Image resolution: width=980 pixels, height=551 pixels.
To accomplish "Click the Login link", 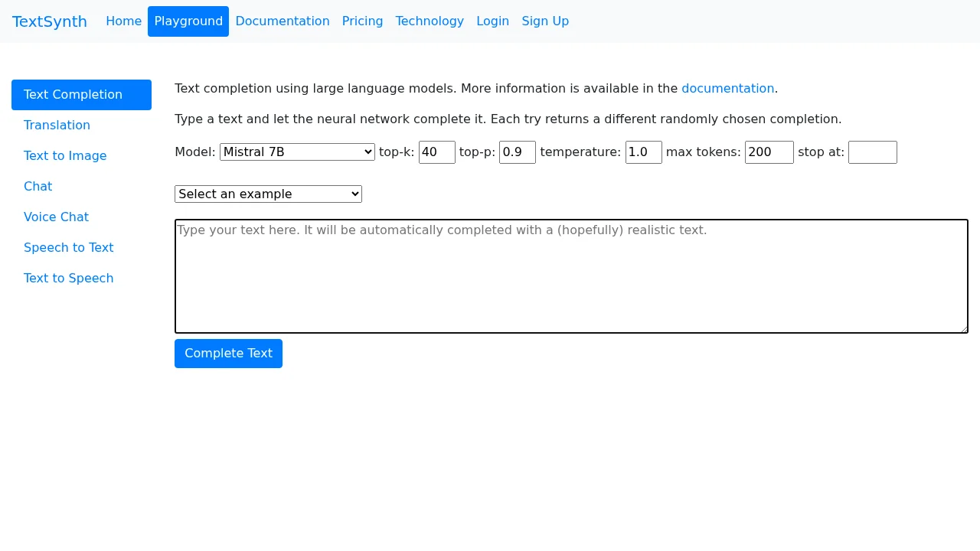I will point(492,21).
